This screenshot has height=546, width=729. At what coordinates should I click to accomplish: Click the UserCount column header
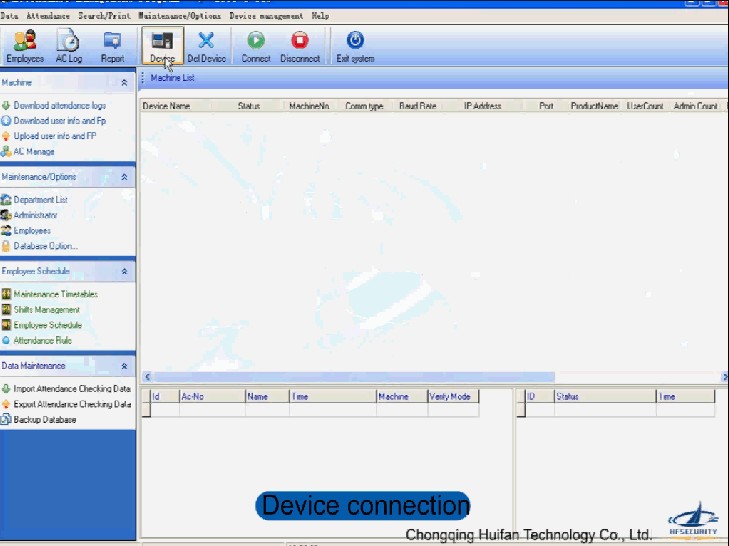[x=644, y=106]
